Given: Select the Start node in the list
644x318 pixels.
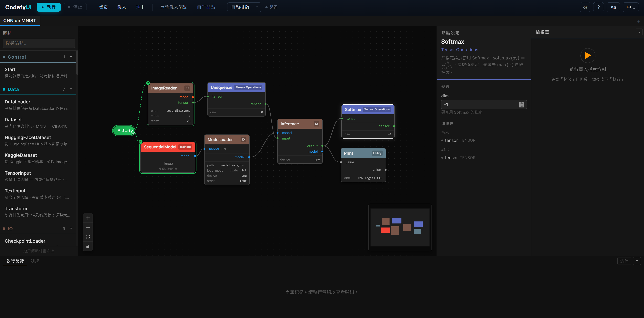Looking at the screenshot, I should pos(38,72).
